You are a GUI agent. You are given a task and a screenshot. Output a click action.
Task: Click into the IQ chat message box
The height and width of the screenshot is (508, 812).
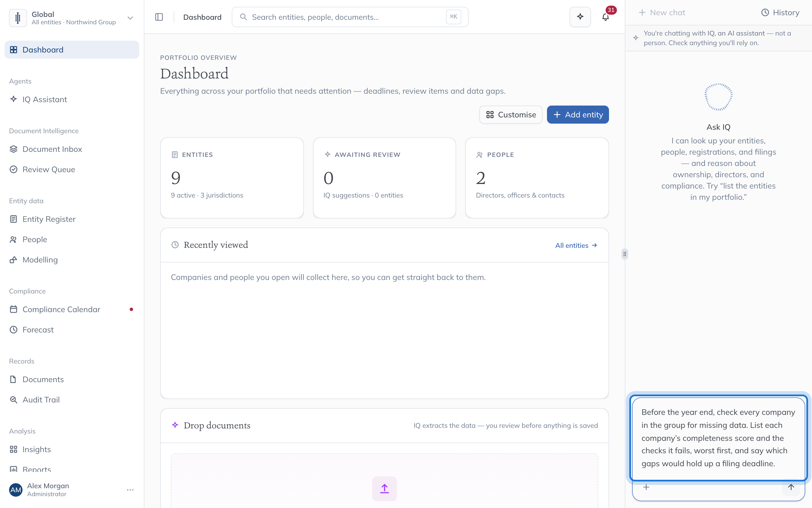coord(718,438)
